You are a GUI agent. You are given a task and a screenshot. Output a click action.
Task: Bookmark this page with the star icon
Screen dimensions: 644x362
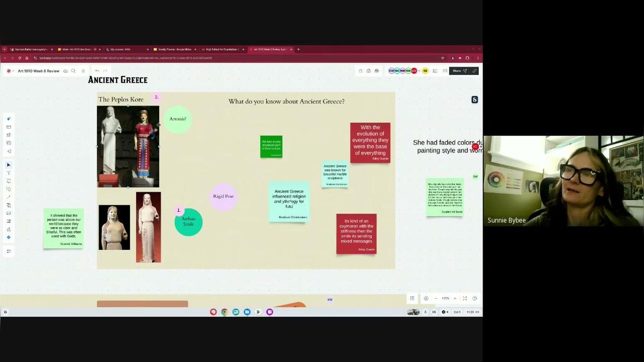tap(443, 57)
